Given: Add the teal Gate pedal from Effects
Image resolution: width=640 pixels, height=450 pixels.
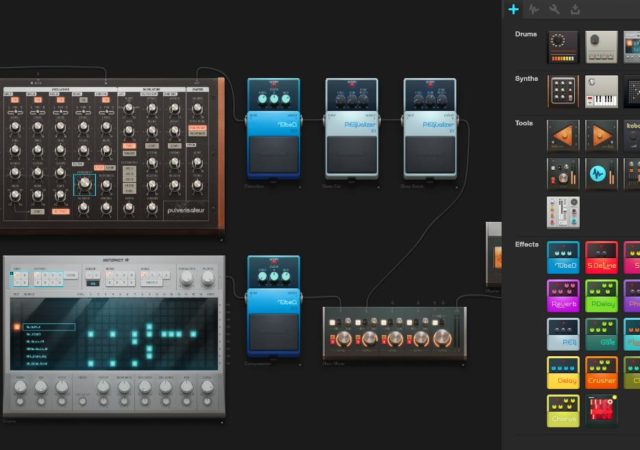Looking at the screenshot, I should coord(601,334).
